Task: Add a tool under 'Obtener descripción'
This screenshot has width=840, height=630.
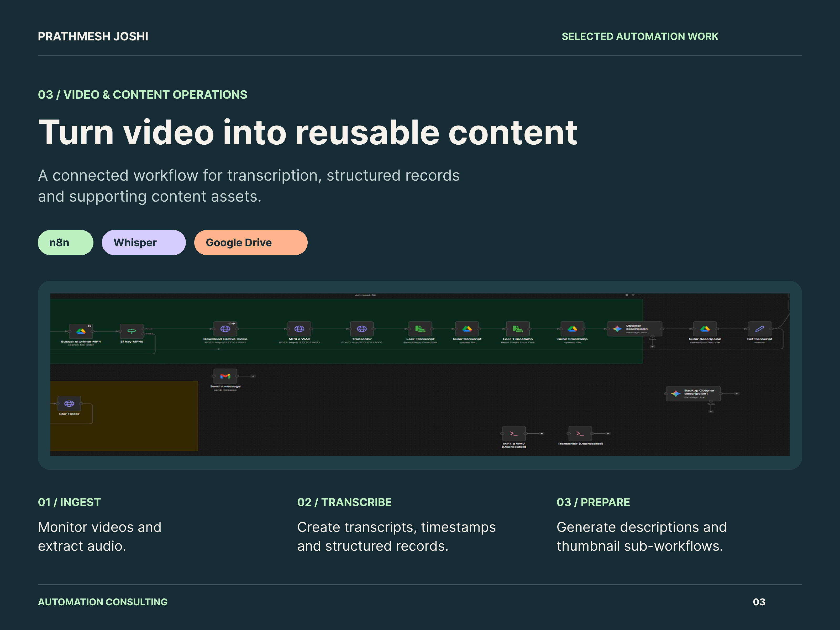Action: (x=652, y=346)
